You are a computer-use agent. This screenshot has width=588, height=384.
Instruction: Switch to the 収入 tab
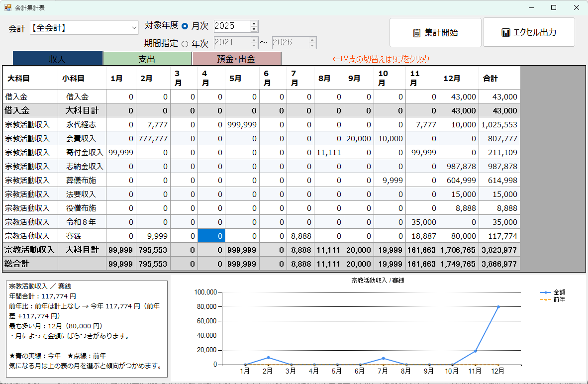coord(57,59)
